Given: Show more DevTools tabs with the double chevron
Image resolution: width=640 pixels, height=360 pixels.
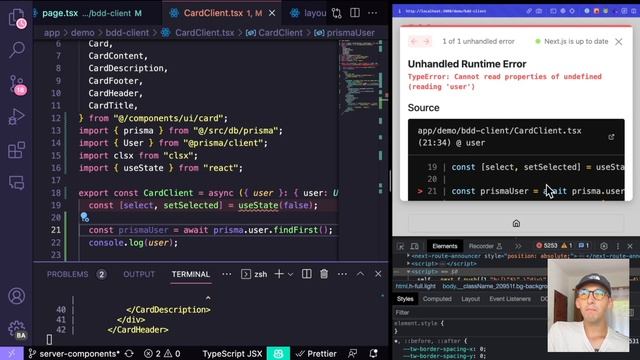Looking at the screenshot, I should coord(518,246).
